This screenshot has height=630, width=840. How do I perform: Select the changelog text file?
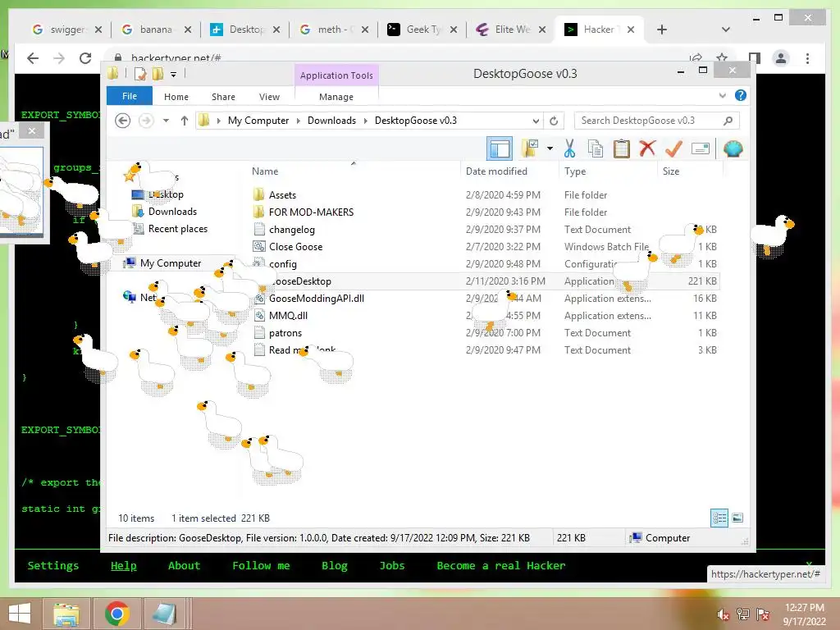click(x=291, y=230)
